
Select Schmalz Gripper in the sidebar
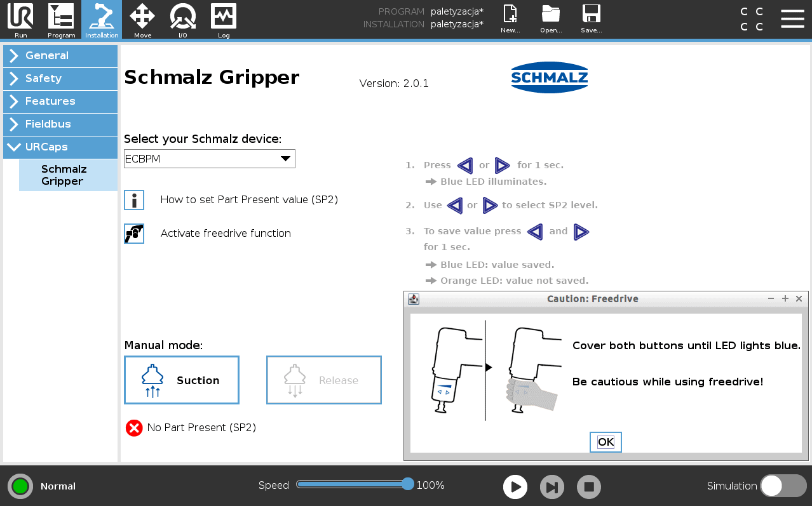click(x=68, y=175)
